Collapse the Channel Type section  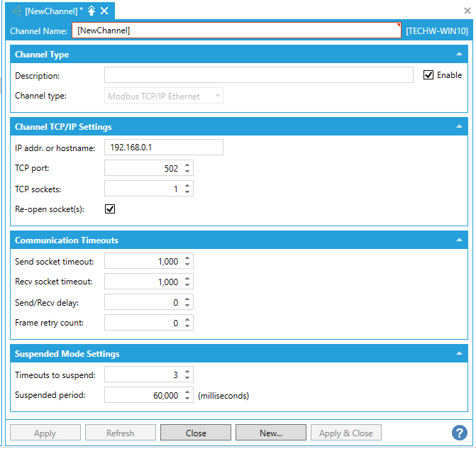pos(459,55)
